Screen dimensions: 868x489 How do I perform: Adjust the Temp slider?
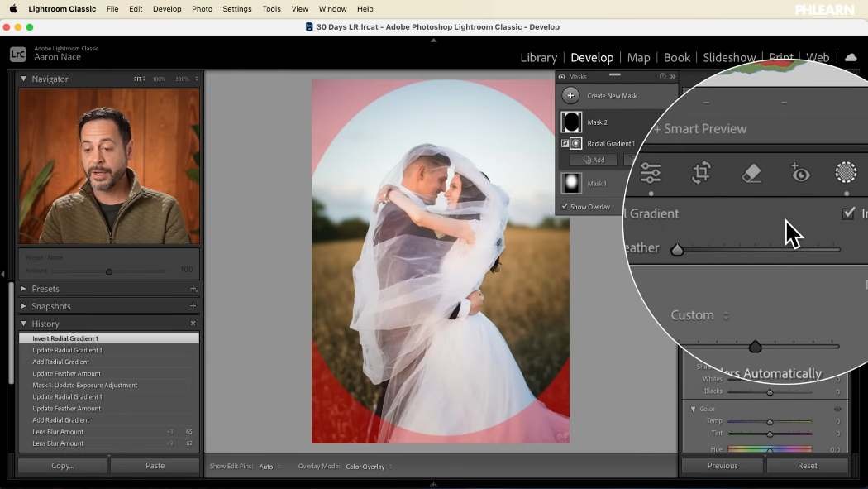(770, 421)
